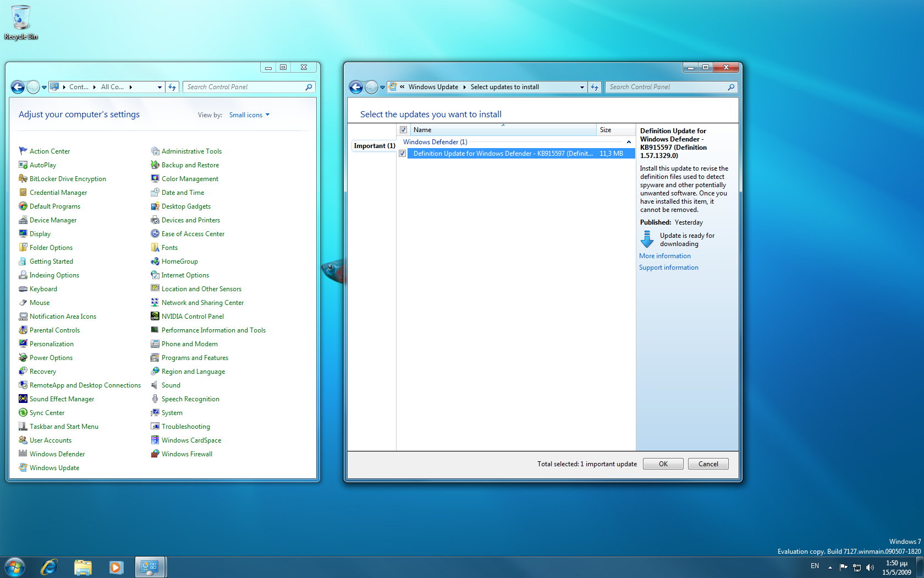Open the Small icons view dropdown
The height and width of the screenshot is (578, 924).
point(249,115)
